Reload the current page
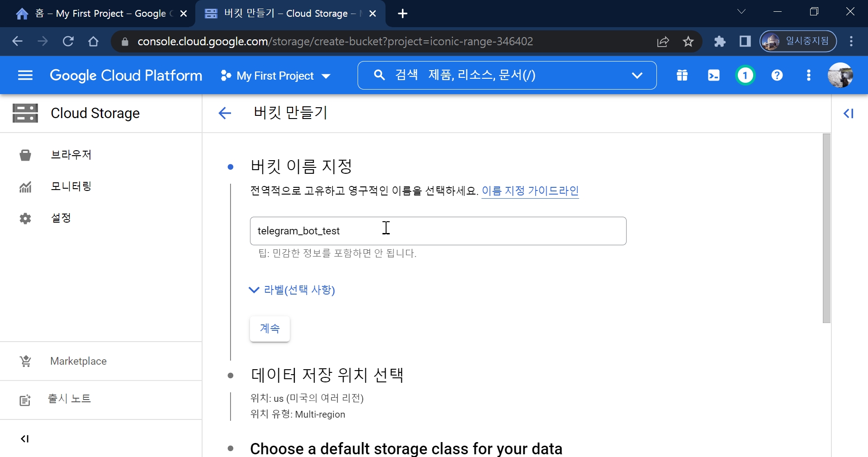This screenshot has height=457, width=868. tap(68, 42)
